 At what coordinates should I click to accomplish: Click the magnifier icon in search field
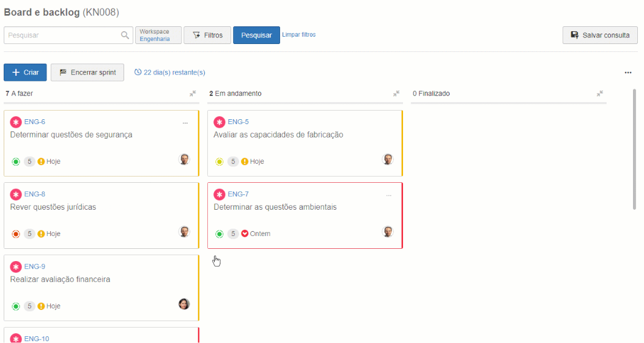[x=125, y=35]
